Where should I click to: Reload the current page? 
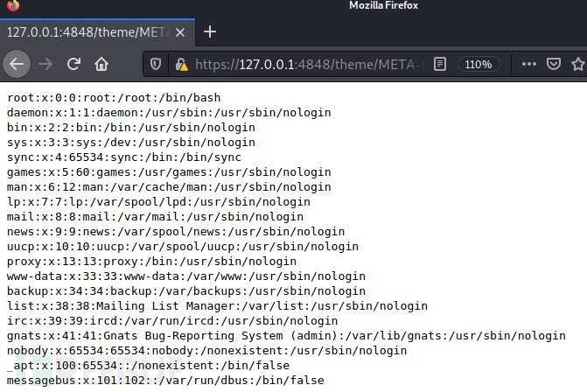click(74, 64)
